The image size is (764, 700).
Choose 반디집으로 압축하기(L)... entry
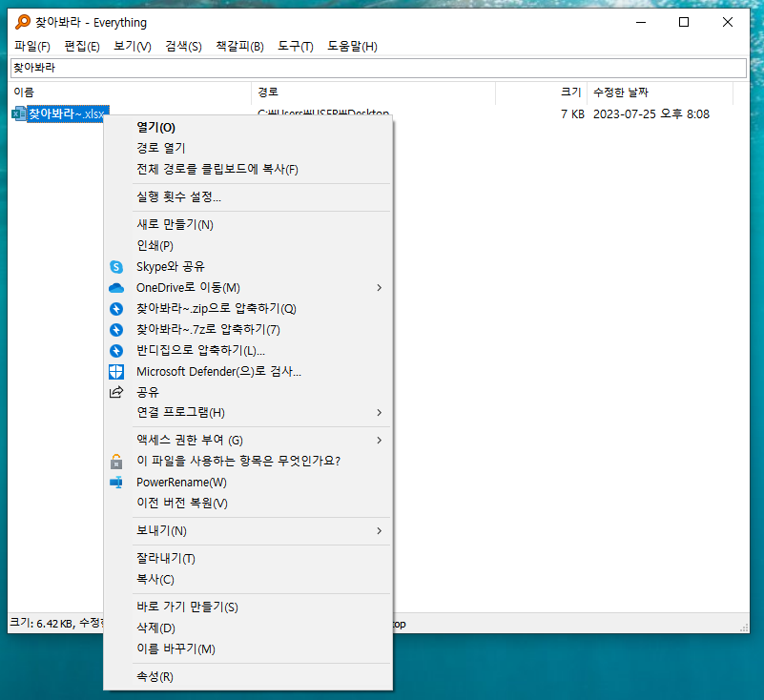[x=248, y=351]
